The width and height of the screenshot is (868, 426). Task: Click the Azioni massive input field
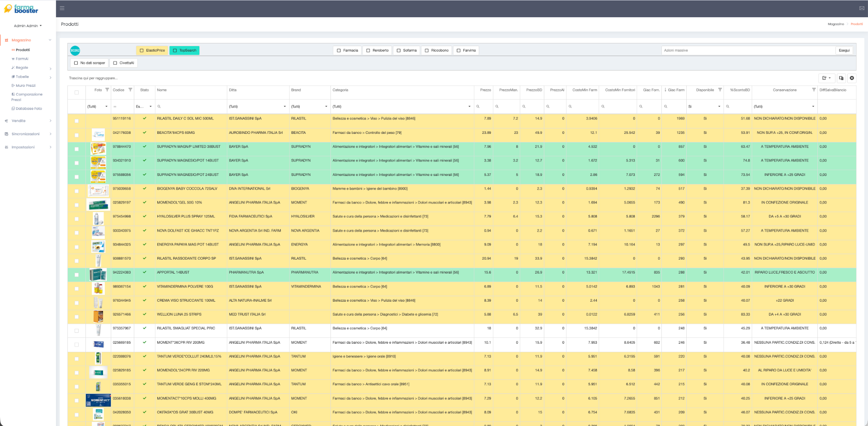(748, 50)
